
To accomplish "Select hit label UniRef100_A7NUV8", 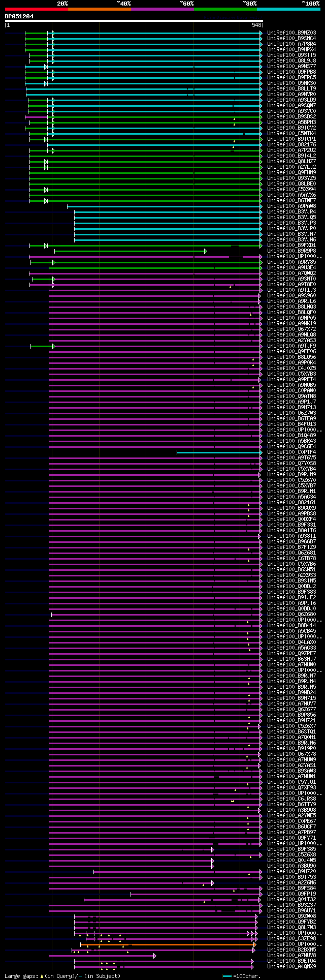I will click(x=291, y=955).
